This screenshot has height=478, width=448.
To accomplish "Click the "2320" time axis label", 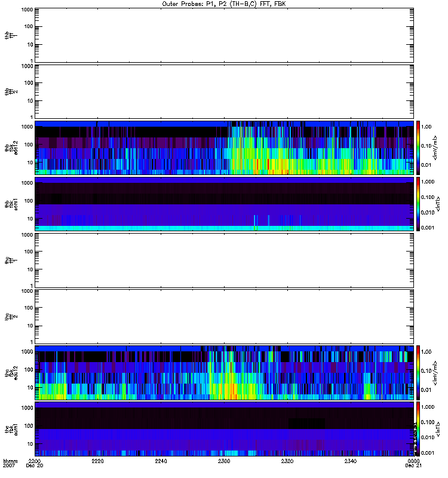I will [x=287, y=461].
